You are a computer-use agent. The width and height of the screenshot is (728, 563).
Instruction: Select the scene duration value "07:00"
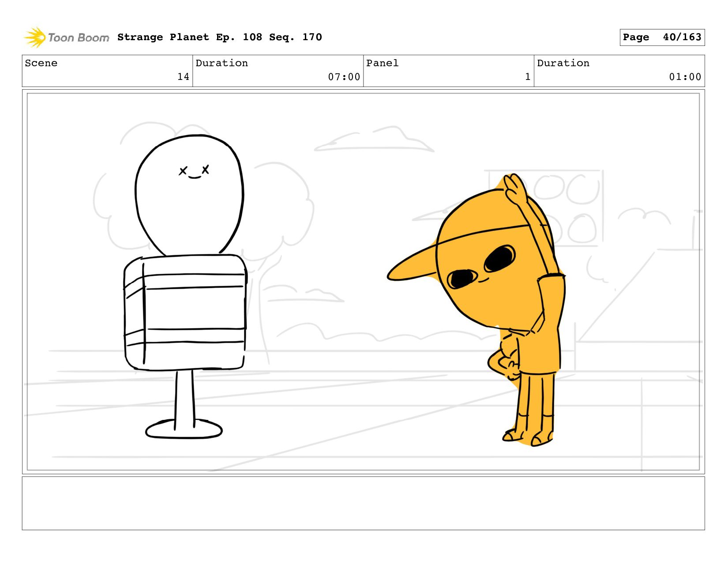(344, 77)
